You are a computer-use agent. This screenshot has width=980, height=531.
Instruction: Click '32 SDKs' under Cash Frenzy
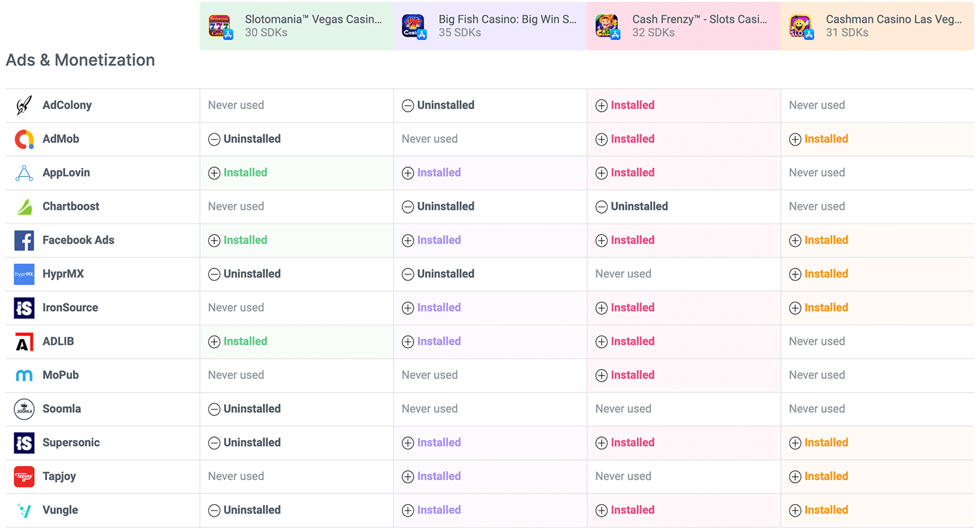[x=653, y=33]
